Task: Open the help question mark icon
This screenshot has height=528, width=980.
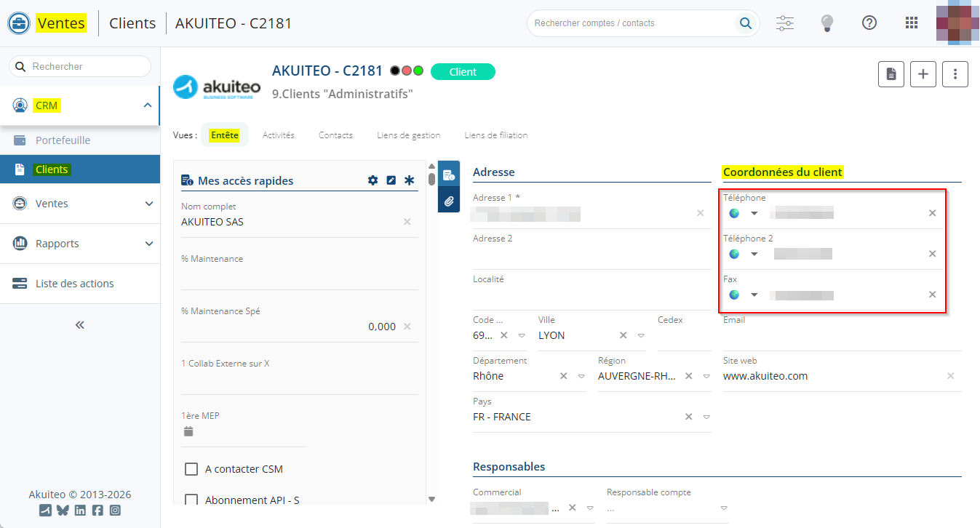Action: (x=869, y=23)
